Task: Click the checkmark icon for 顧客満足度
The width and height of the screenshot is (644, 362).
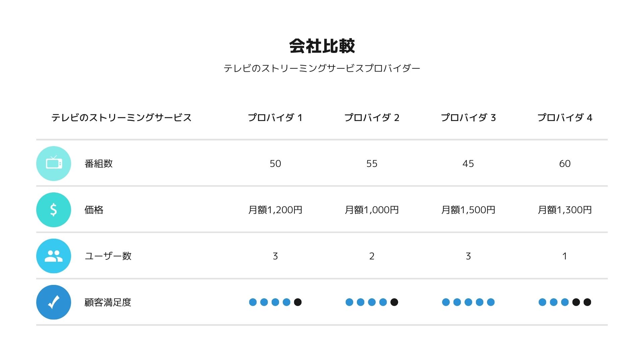Action: click(x=54, y=302)
